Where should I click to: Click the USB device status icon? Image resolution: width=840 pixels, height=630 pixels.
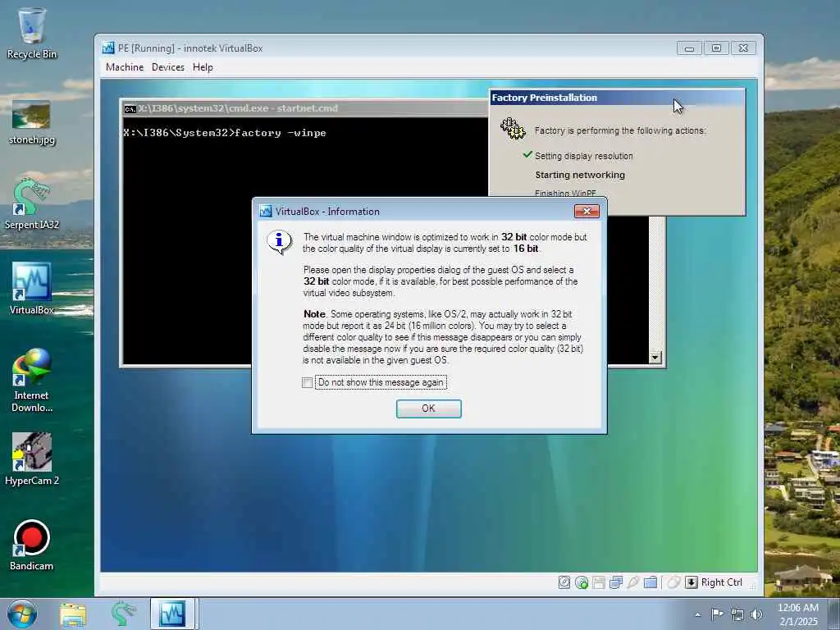point(633,582)
